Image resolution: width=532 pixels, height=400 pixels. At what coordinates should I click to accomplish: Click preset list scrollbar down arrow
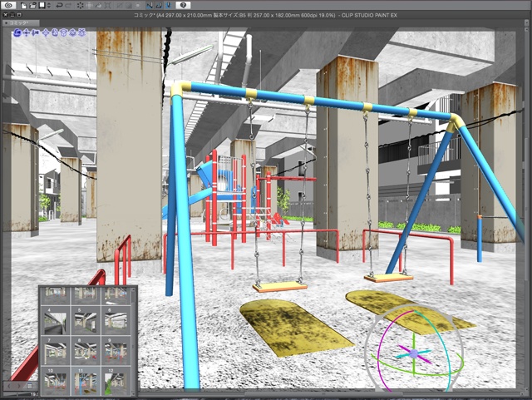click(133, 394)
